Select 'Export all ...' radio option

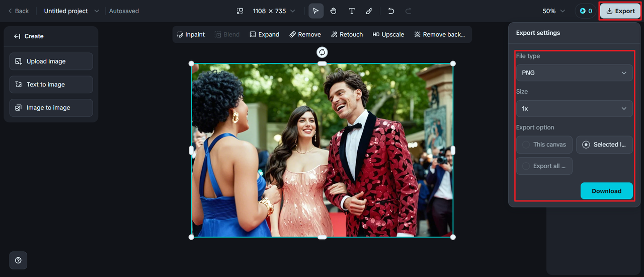click(x=544, y=166)
